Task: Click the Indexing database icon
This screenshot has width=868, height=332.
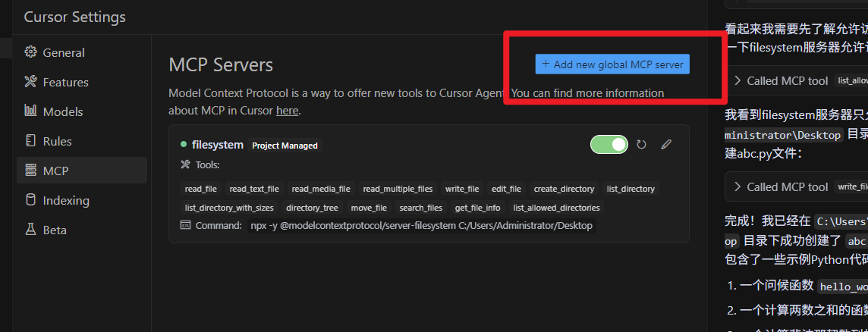Action: [30, 200]
